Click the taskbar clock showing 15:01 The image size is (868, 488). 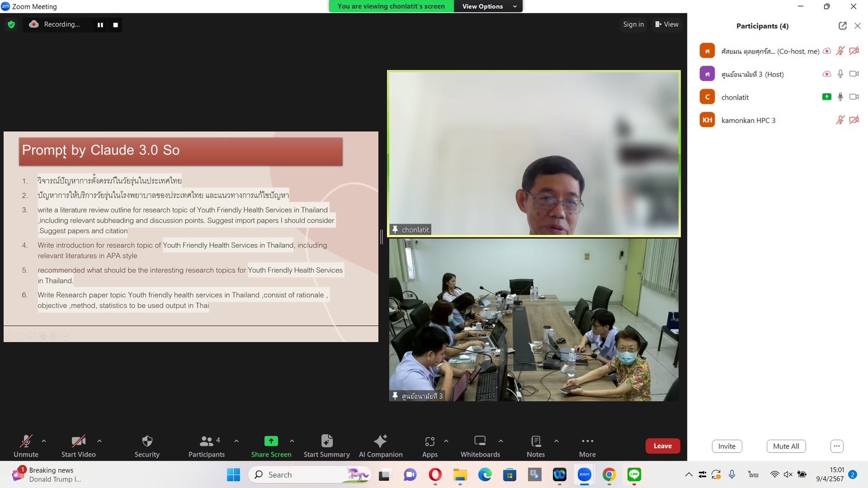pos(830,475)
